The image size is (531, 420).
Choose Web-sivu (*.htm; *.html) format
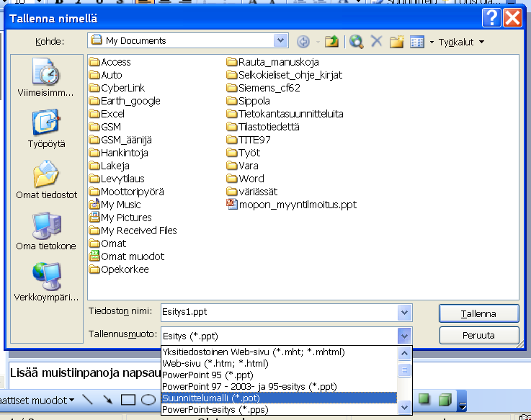pyautogui.click(x=279, y=363)
